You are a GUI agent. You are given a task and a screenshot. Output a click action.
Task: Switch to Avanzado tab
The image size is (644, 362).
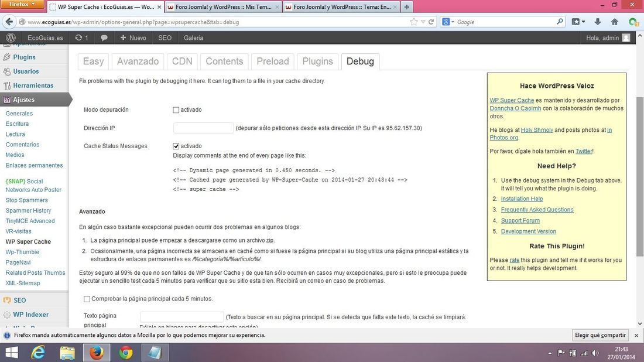[138, 62]
